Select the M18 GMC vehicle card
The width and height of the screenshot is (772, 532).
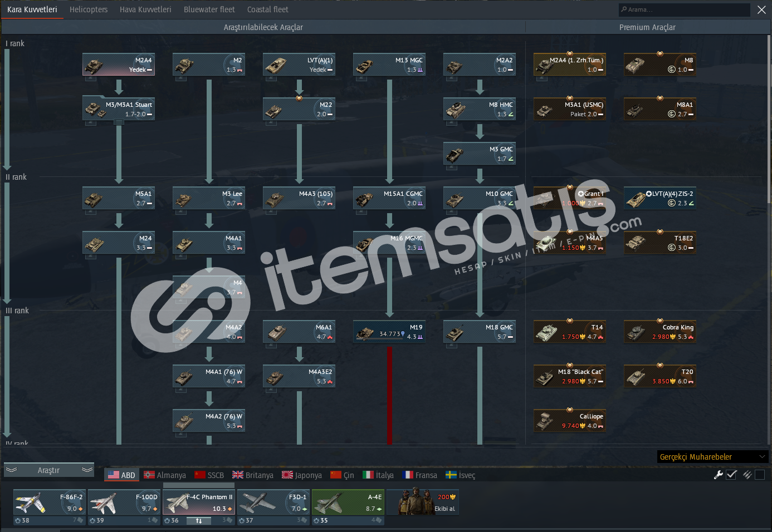[x=480, y=332]
